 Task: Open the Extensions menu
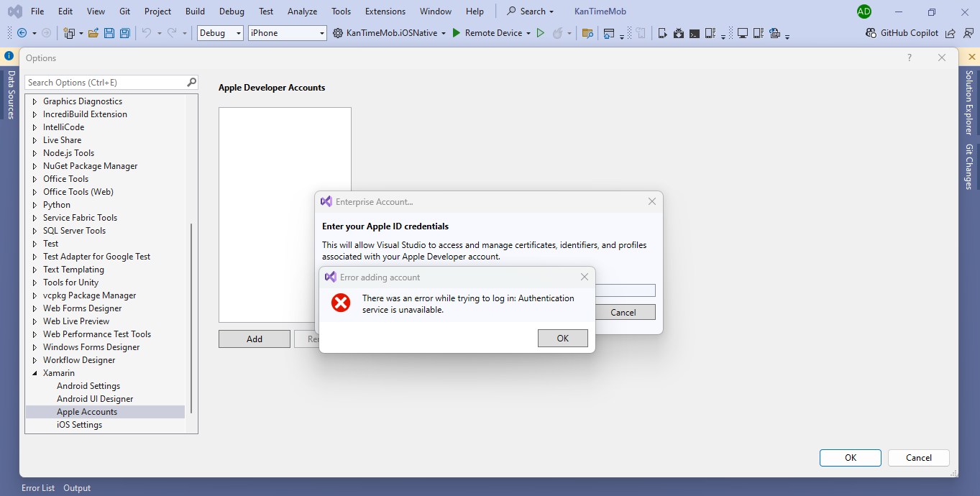385,12
